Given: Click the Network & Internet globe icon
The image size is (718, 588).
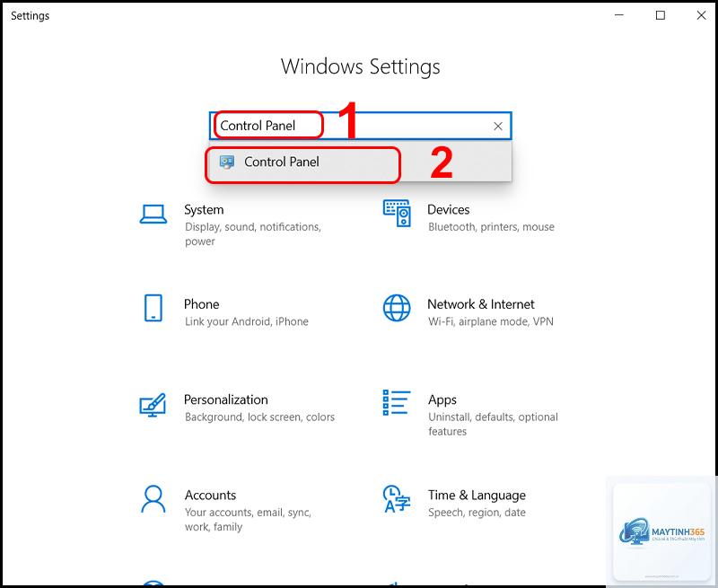Looking at the screenshot, I should [x=397, y=308].
